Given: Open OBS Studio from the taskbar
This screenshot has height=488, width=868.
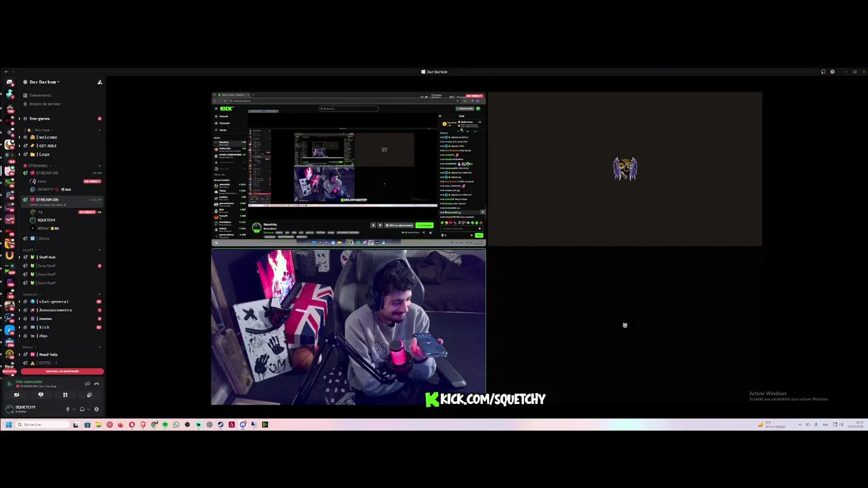Looking at the screenshot, I should 187,424.
